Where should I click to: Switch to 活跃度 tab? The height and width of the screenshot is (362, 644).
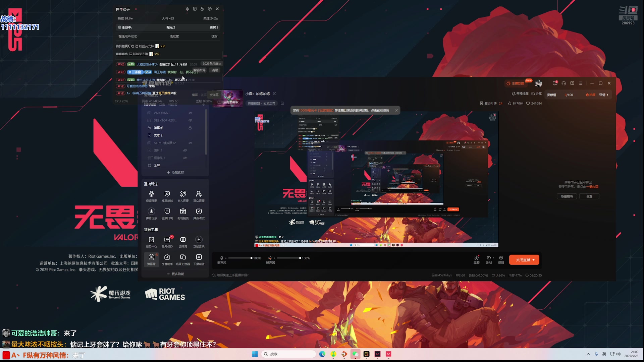click(174, 36)
